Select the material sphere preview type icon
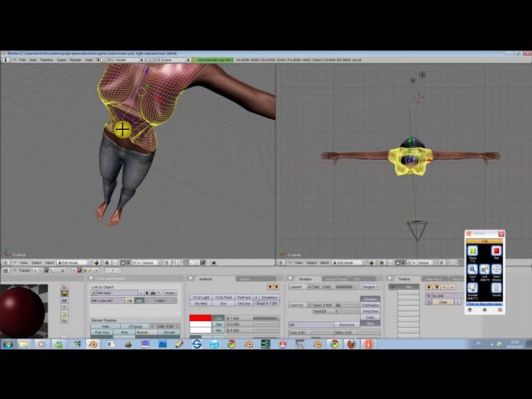Viewport: 532px width, 399px height. [64, 294]
